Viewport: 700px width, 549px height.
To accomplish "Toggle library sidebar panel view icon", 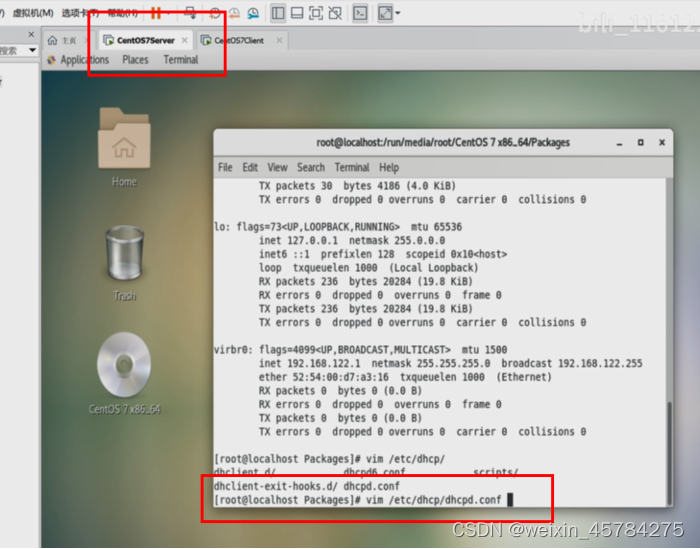I will tap(278, 13).
